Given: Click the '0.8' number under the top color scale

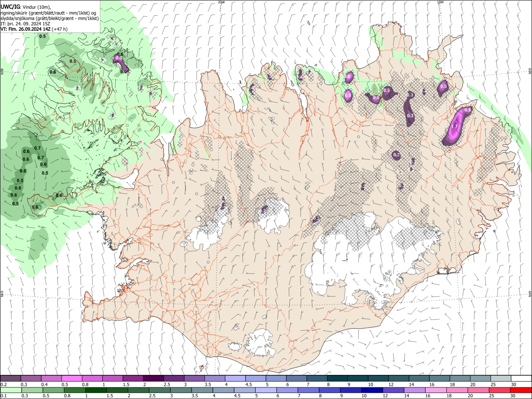Looking at the screenshot, I should tap(85, 384).
